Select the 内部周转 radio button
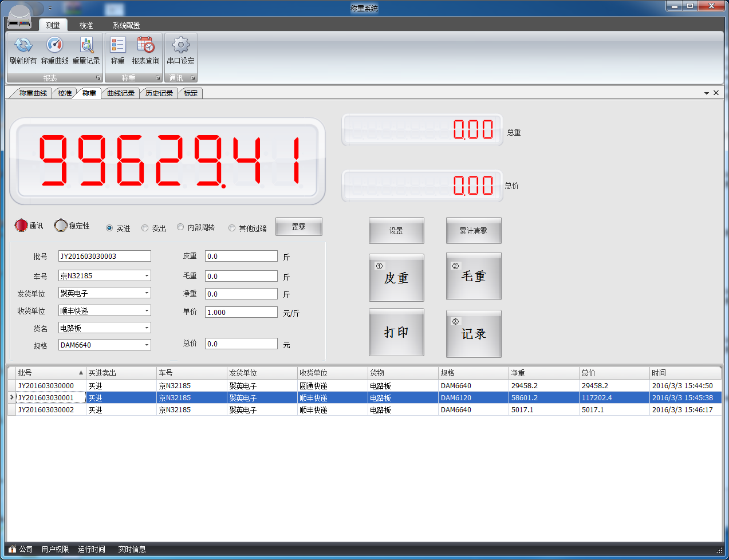This screenshot has width=729, height=560. click(x=180, y=227)
